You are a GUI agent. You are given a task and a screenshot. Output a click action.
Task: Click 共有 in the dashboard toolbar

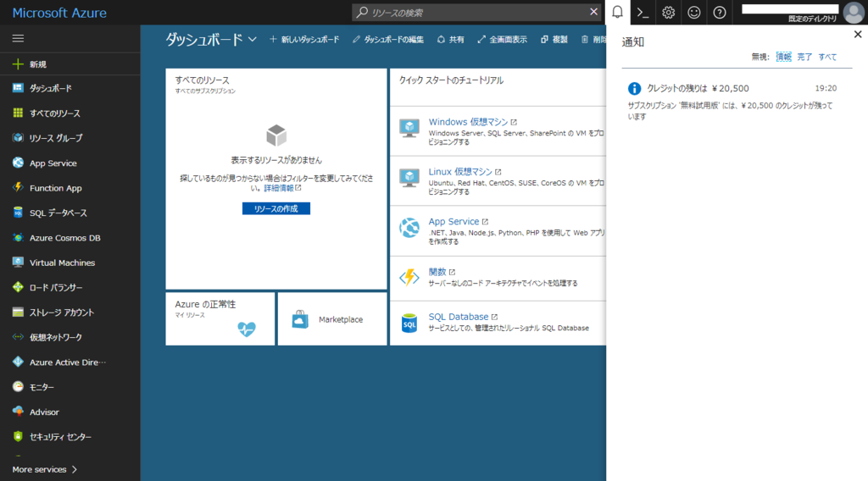coord(451,39)
